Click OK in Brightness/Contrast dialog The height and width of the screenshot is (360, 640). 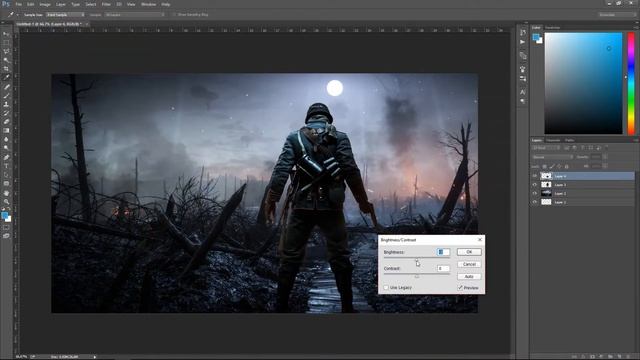pos(469,252)
